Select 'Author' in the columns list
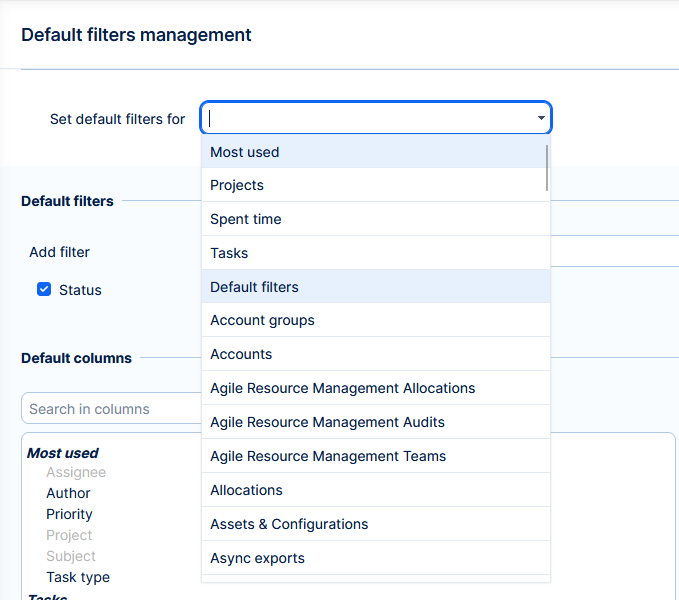Screen dimensions: 679x600 click(x=68, y=493)
